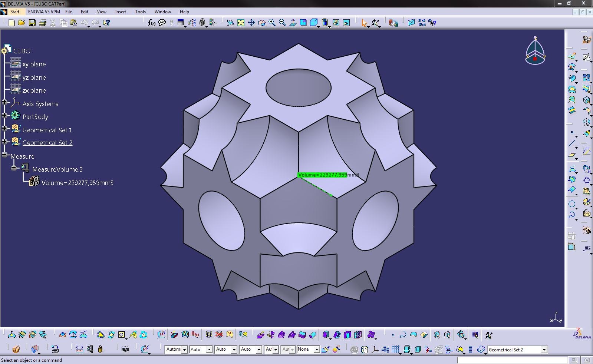Open the Help menu
Image resolution: width=593 pixels, height=364 pixels.
pos(184,12)
